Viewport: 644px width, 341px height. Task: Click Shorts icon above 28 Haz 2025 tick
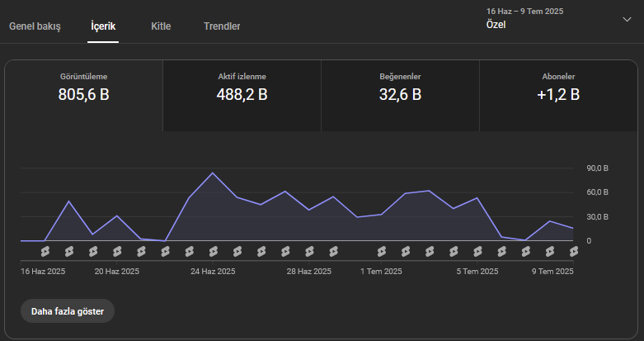coord(309,251)
